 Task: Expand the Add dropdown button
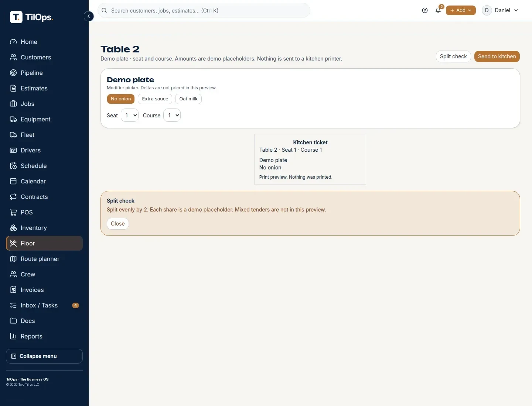click(x=461, y=10)
